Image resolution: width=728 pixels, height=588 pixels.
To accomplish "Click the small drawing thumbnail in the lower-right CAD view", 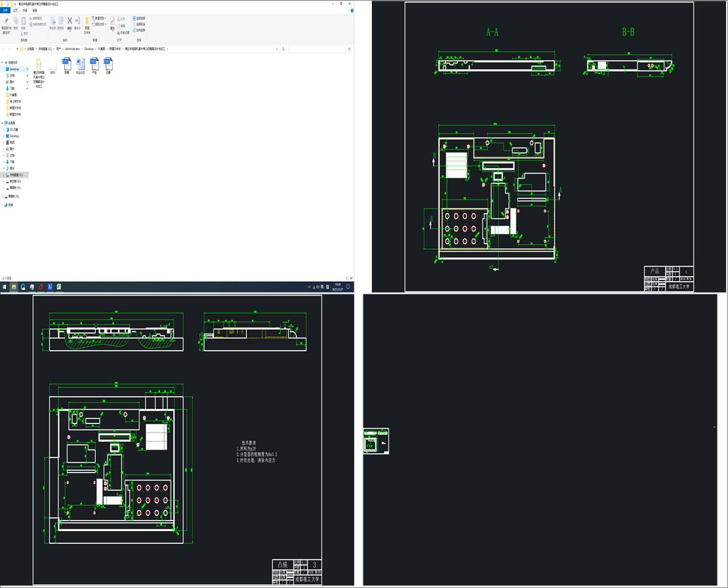I will click(376, 441).
